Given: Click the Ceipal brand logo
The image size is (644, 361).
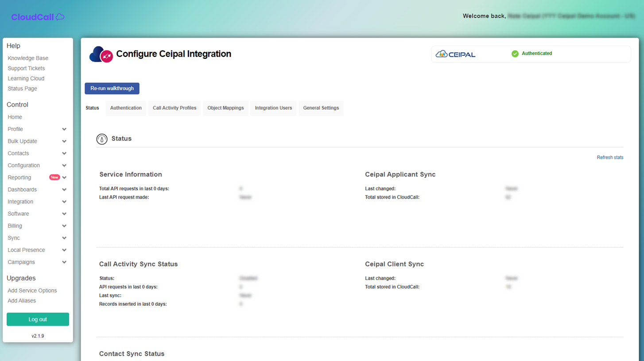Looking at the screenshot, I should (x=455, y=54).
